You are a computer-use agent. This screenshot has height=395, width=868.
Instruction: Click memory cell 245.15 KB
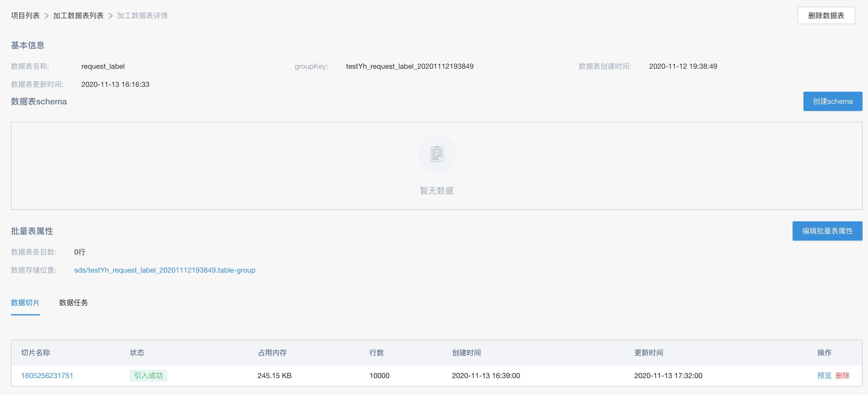click(275, 375)
